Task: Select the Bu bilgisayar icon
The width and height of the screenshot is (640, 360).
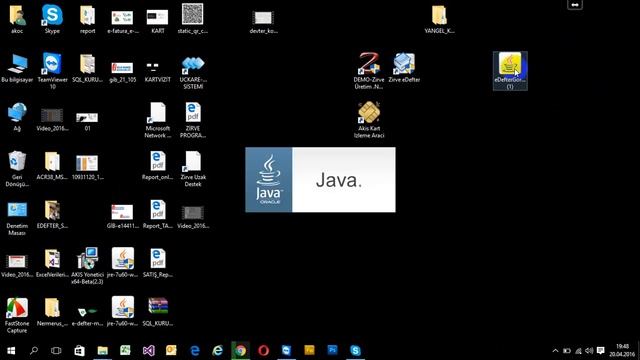Action: coord(17,68)
